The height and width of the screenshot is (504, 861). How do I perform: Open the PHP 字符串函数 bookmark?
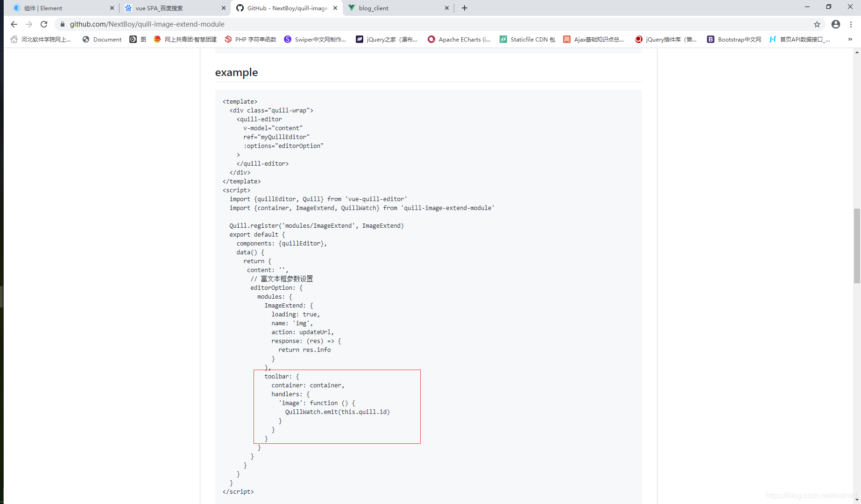[x=250, y=40]
